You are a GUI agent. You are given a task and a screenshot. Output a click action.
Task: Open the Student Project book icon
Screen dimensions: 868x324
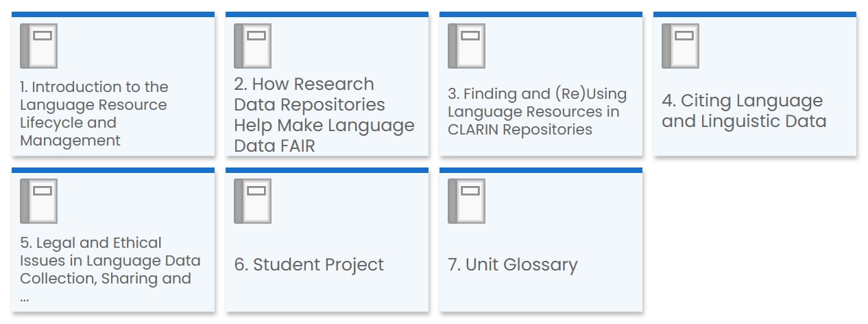(252, 201)
